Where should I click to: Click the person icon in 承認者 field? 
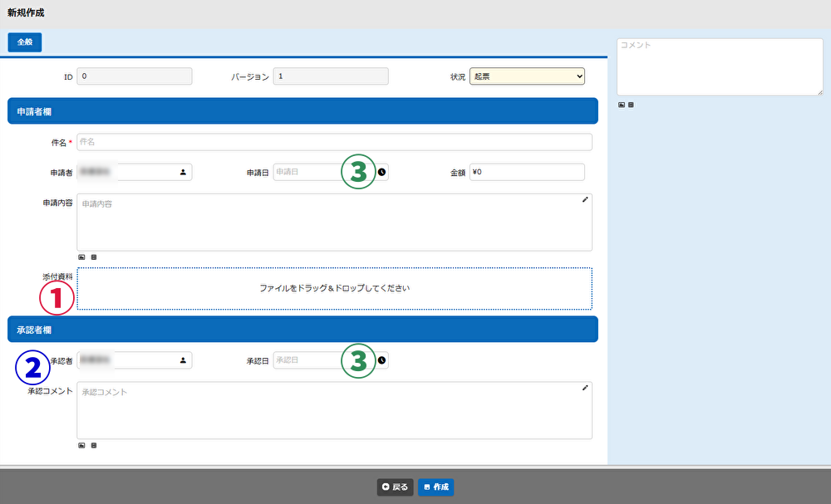click(x=183, y=360)
